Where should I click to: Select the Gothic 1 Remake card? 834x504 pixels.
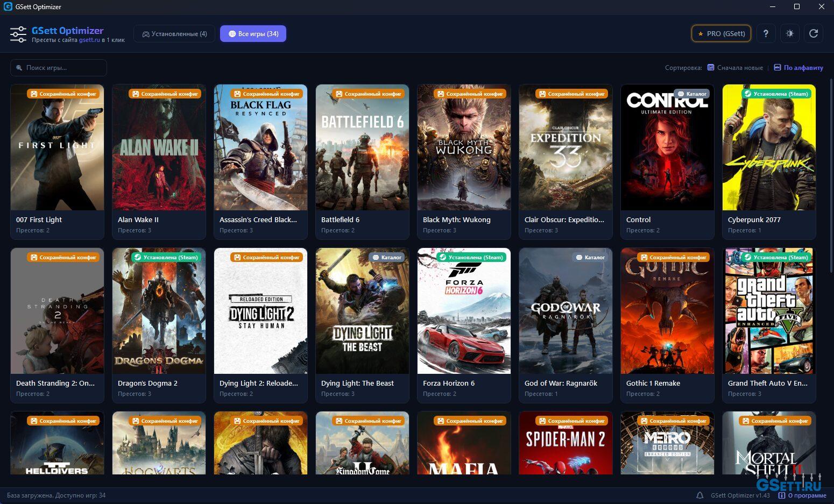[x=667, y=325]
